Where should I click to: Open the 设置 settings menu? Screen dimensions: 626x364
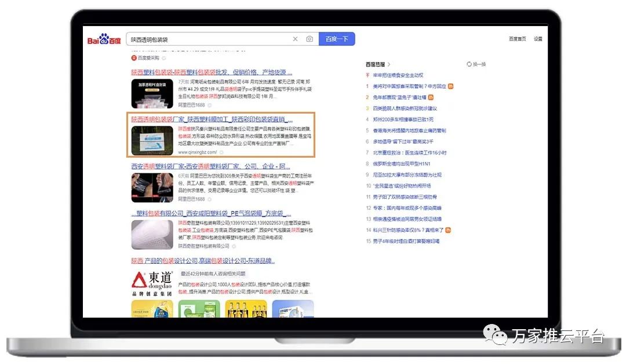click(538, 39)
